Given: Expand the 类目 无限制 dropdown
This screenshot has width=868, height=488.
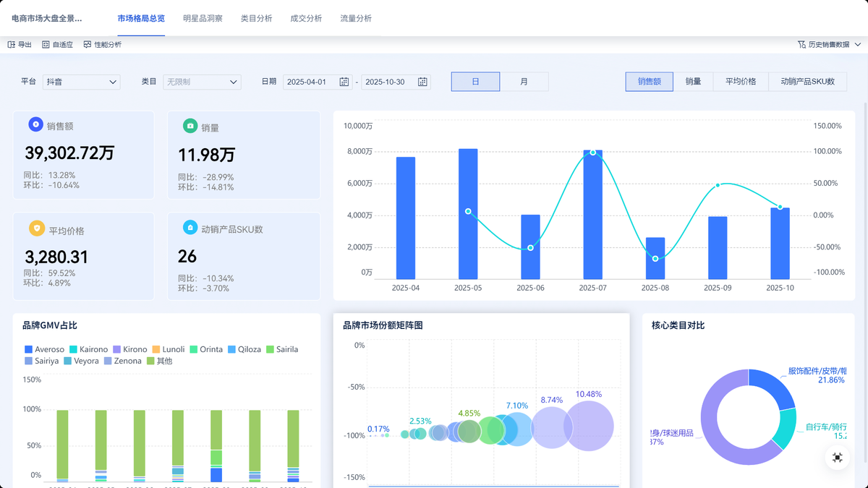Looking at the screenshot, I should click(202, 82).
